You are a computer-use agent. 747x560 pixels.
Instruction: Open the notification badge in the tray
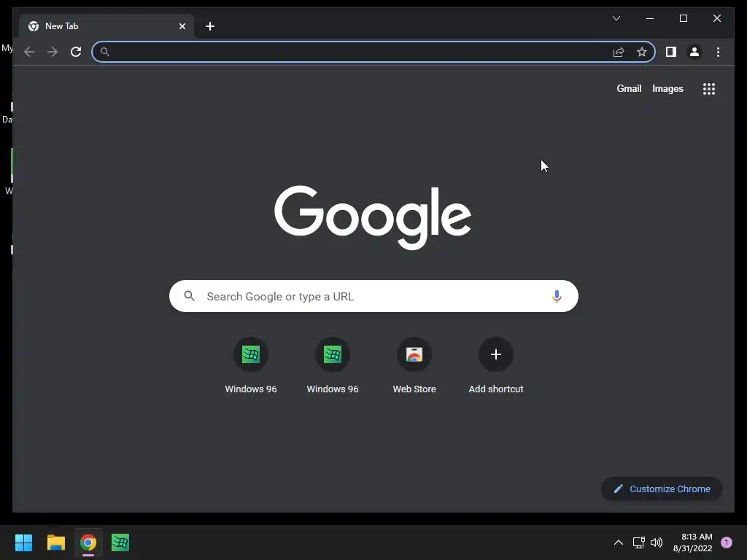pos(727,542)
